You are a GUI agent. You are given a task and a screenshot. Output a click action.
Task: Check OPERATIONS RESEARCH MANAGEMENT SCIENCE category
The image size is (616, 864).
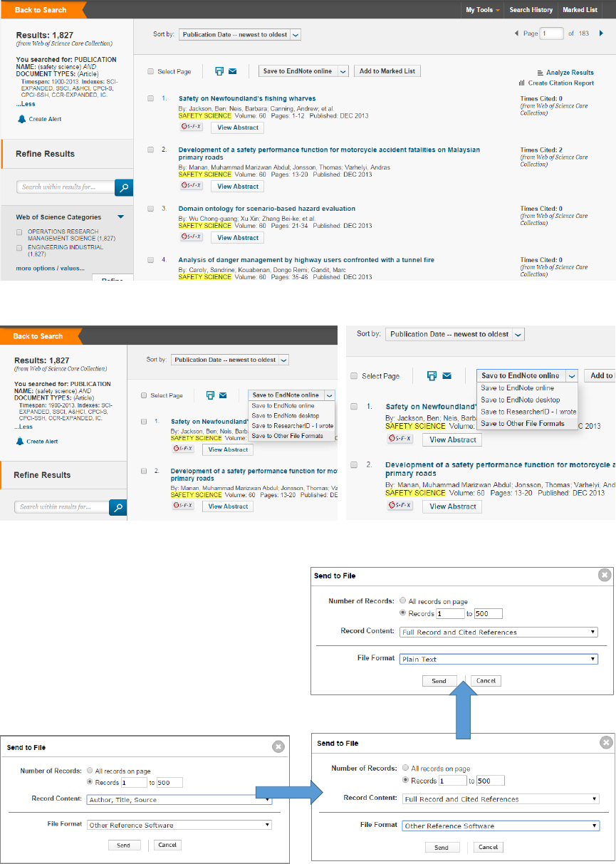tap(19, 232)
